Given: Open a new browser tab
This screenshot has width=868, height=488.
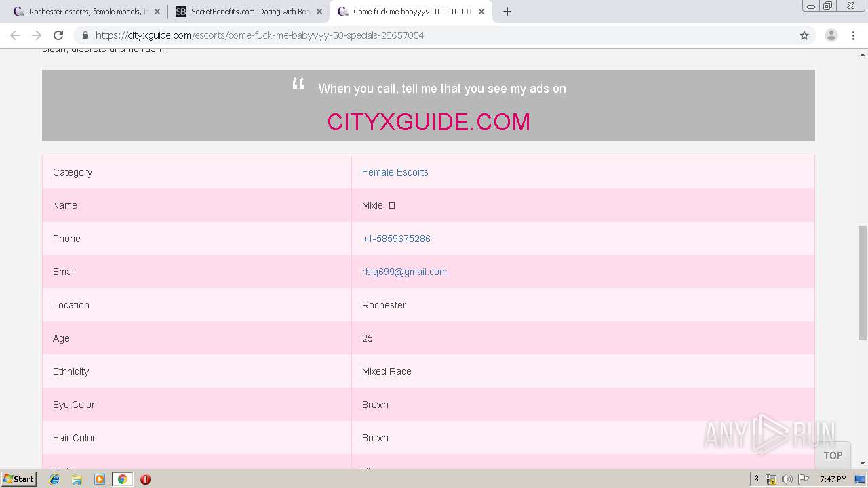Looking at the screenshot, I should [507, 12].
